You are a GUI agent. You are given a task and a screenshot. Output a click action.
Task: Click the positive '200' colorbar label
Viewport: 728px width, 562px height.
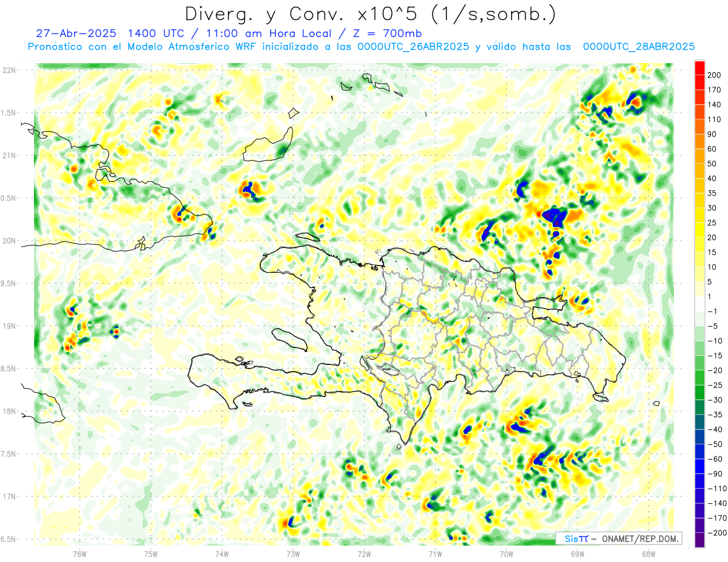pyautogui.click(x=715, y=75)
